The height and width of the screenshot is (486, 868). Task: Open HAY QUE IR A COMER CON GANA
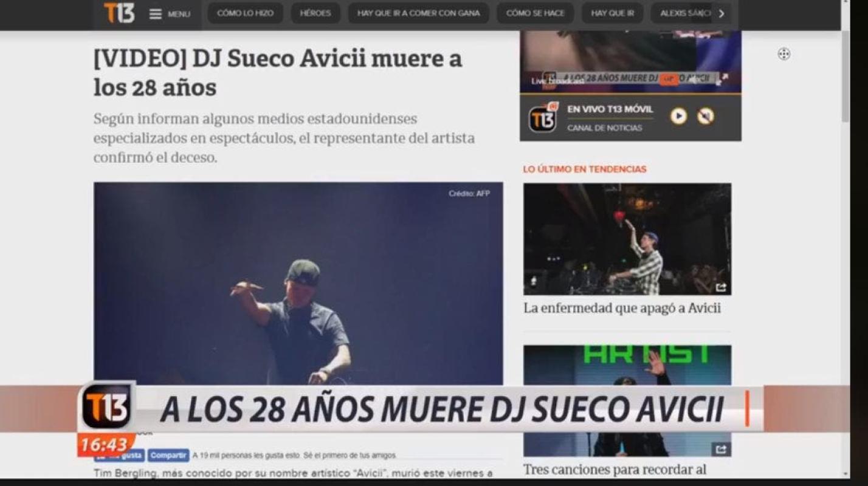coord(418,13)
